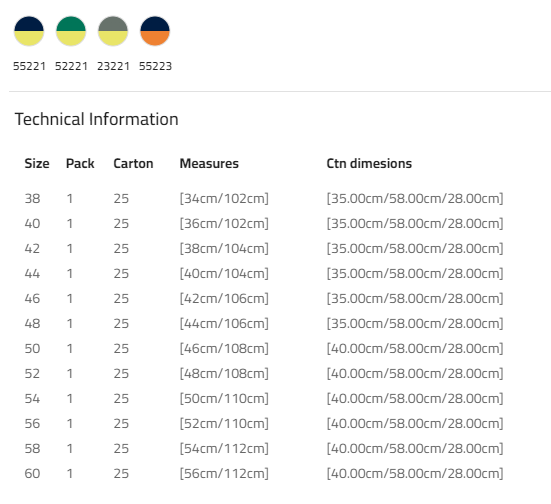Choose the grey and yellow swatch 23221
This screenshot has height=504, width=551.
[113, 31]
